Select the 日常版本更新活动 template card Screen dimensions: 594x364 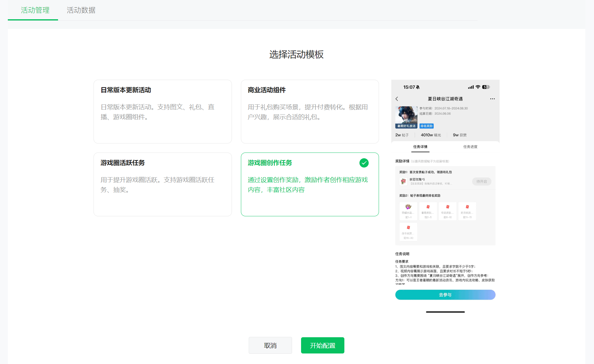(x=162, y=111)
